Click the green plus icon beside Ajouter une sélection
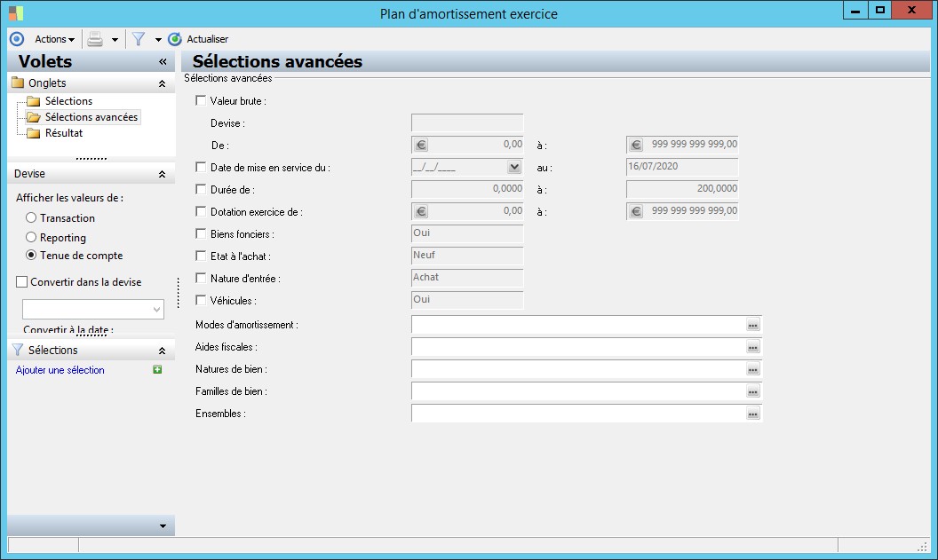Viewport: 938px width, 560px height. 157,370
